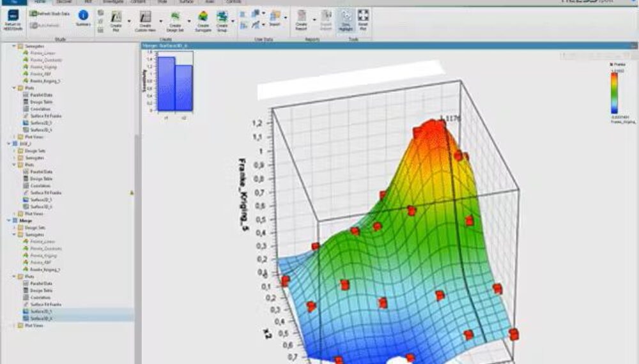Click the Merge: Surface3D plot title bar
The image size is (639, 364).
point(389,45)
